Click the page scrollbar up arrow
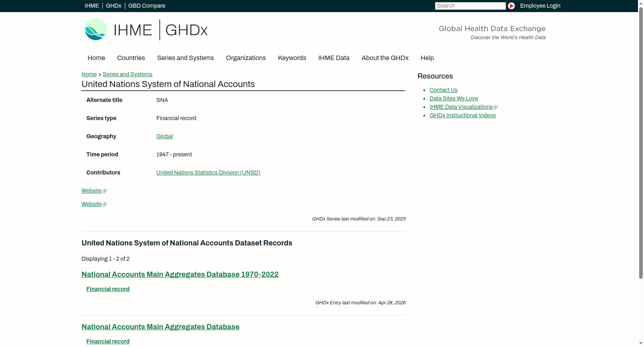 click(641, 3)
